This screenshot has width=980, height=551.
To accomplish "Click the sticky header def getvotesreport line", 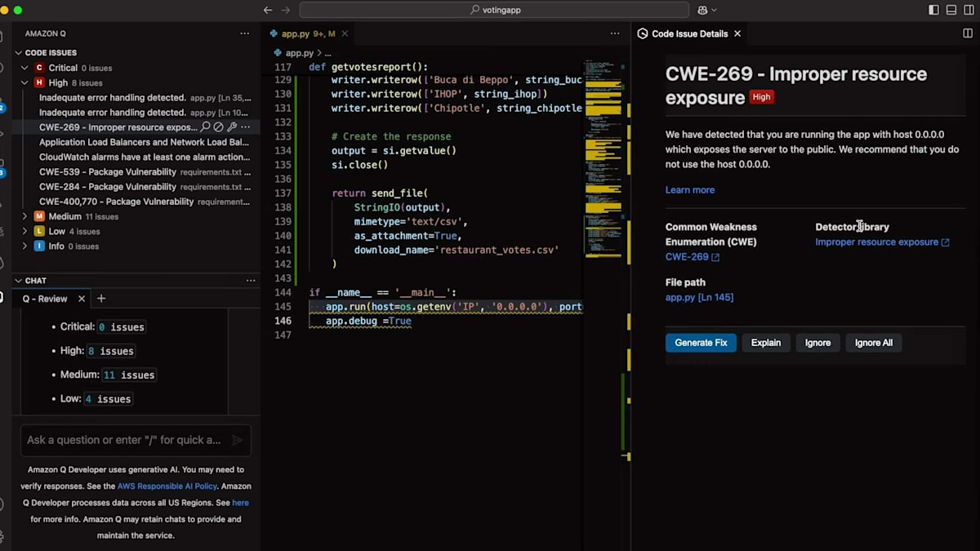I will (x=368, y=67).
